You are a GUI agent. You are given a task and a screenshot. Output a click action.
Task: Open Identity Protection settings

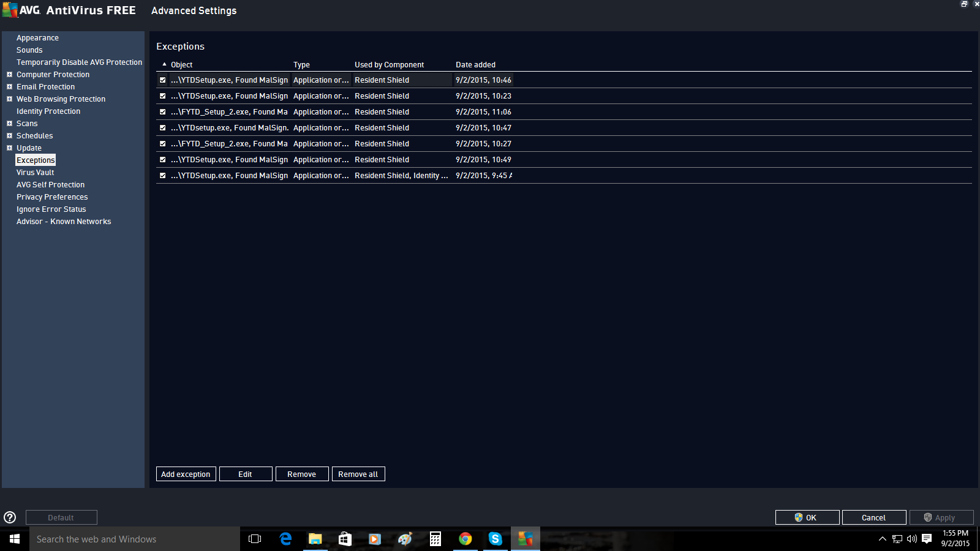pos(48,111)
